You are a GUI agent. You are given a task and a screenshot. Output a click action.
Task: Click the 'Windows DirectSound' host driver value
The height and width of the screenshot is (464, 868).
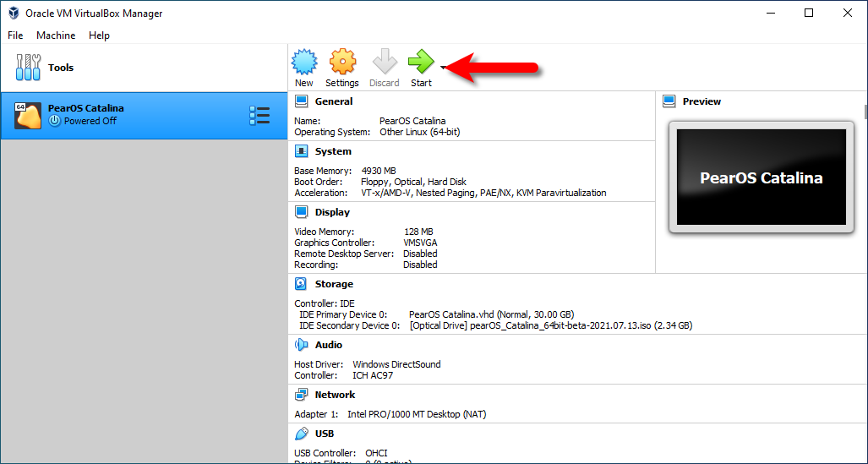click(x=396, y=364)
